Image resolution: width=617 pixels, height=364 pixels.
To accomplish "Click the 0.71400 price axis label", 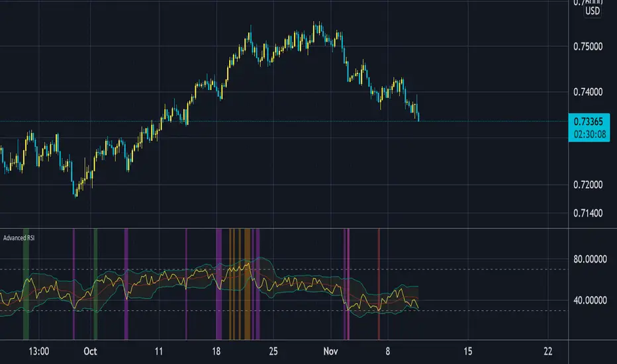I will (588, 213).
